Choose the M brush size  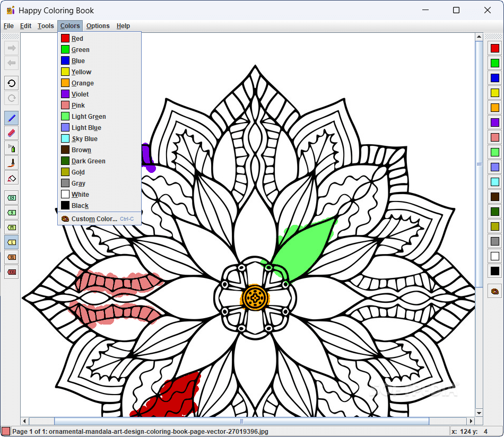[x=12, y=228]
